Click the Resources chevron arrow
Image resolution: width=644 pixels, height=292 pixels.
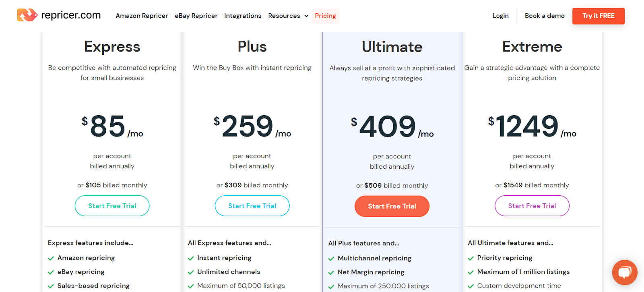[x=306, y=16]
